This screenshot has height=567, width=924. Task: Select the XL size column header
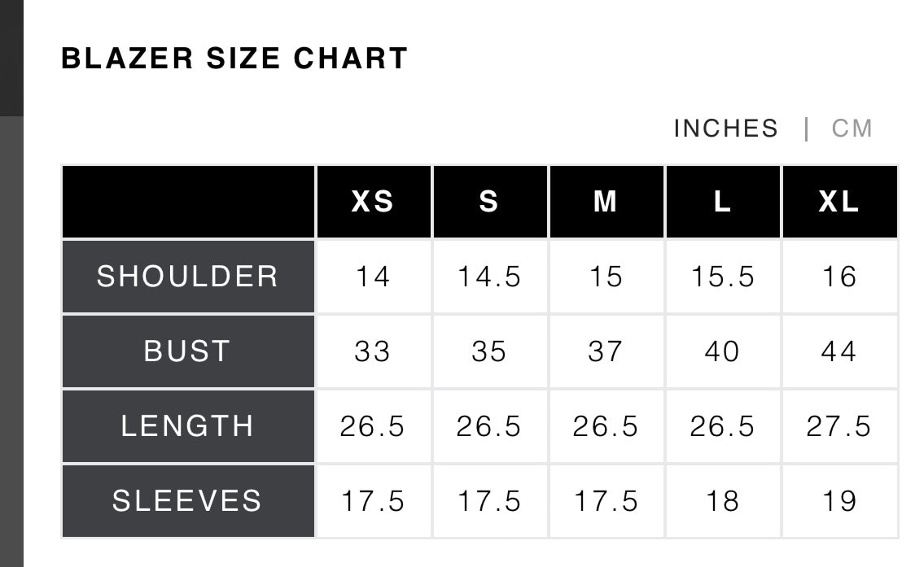pos(839,202)
